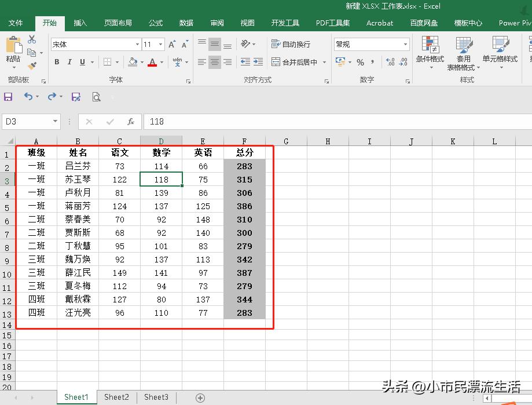Add a new worksheet with the plus button
This screenshot has width=532, height=405.
200,397
